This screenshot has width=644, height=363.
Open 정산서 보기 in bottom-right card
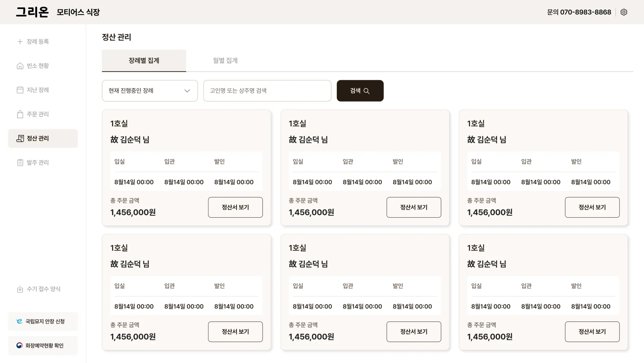[592, 332]
